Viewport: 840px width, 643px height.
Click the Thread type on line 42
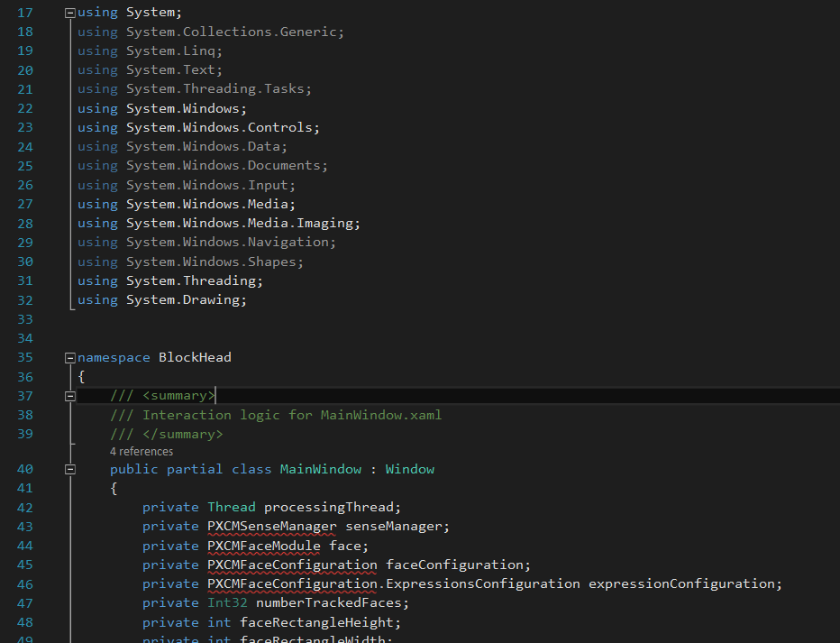click(x=231, y=507)
